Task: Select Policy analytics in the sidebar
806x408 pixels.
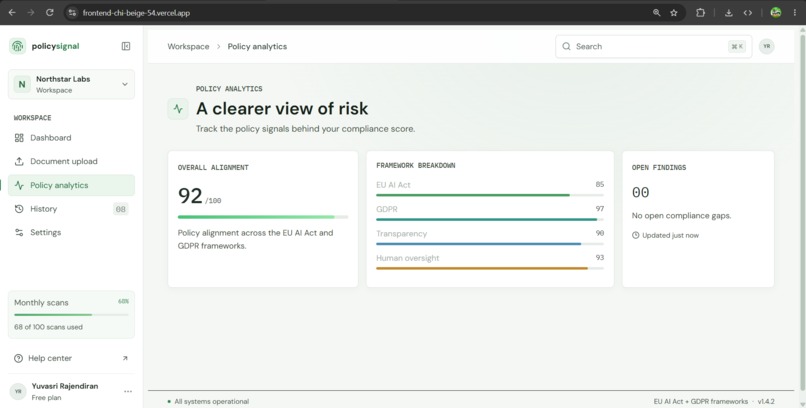Action: (x=71, y=185)
